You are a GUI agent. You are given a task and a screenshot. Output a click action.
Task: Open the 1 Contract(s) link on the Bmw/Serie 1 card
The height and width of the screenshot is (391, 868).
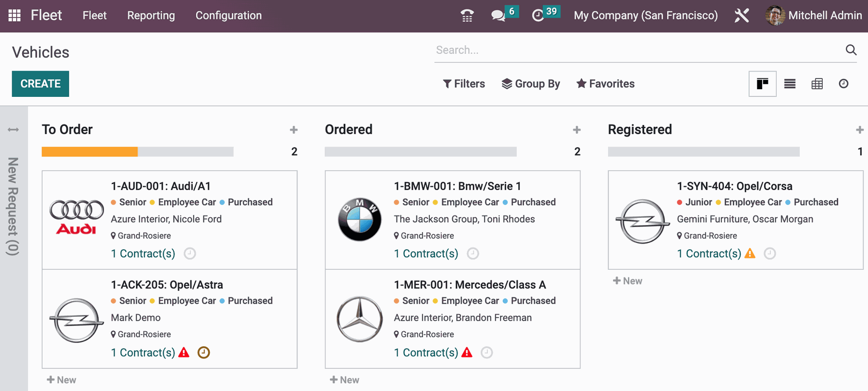(426, 253)
